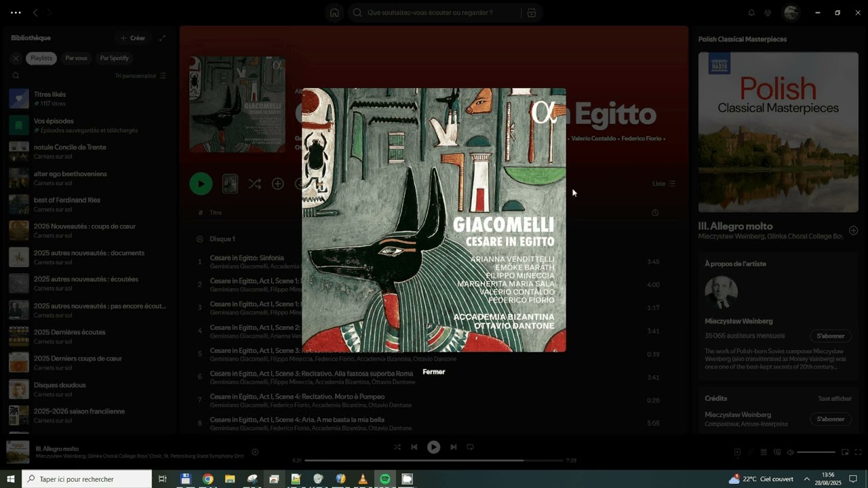Select track 'Cesare in Egitto: Sinfonia'
This screenshot has height=488, width=868.
247,258
